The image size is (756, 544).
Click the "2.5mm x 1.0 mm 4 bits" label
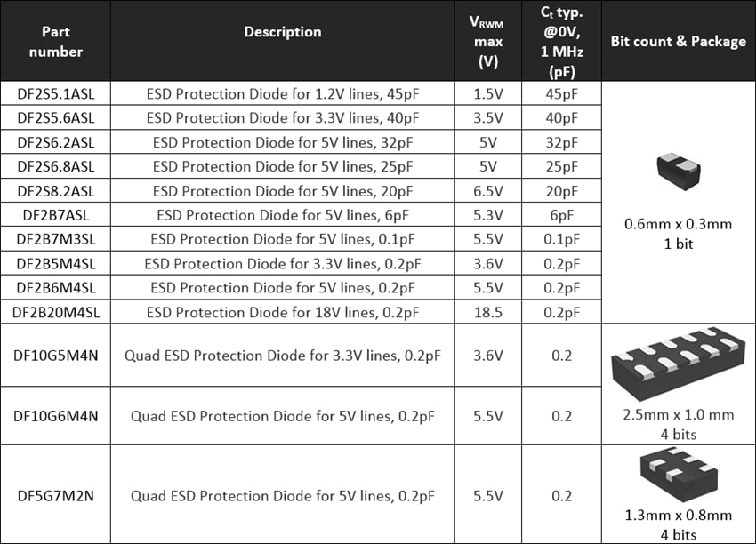point(678,424)
